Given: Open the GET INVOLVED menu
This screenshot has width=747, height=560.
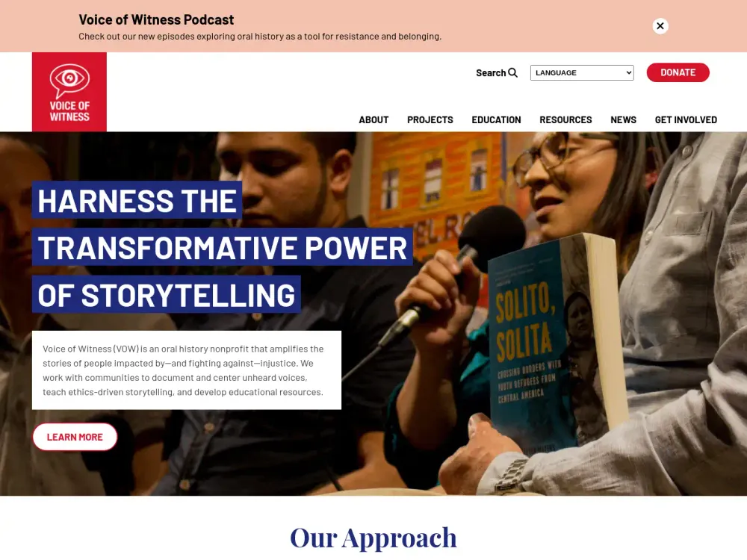Looking at the screenshot, I should pyautogui.click(x=686, y=120).
